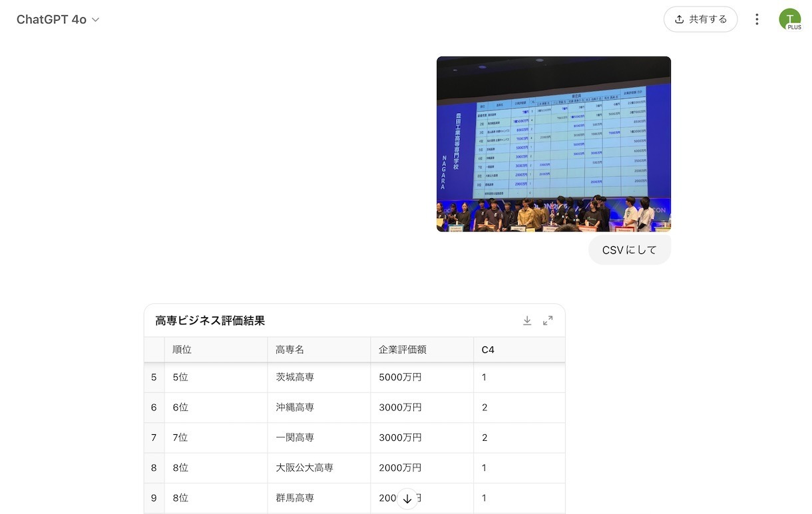The image size is (812, 514).
Task: Select row number 9 in the table
Action: [x=154, y=497]
